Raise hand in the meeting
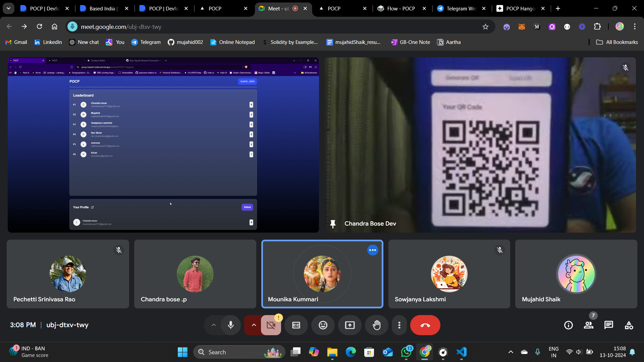Viewport: 644px width, 362px height. pyautogui.click(x=377, y=325)
